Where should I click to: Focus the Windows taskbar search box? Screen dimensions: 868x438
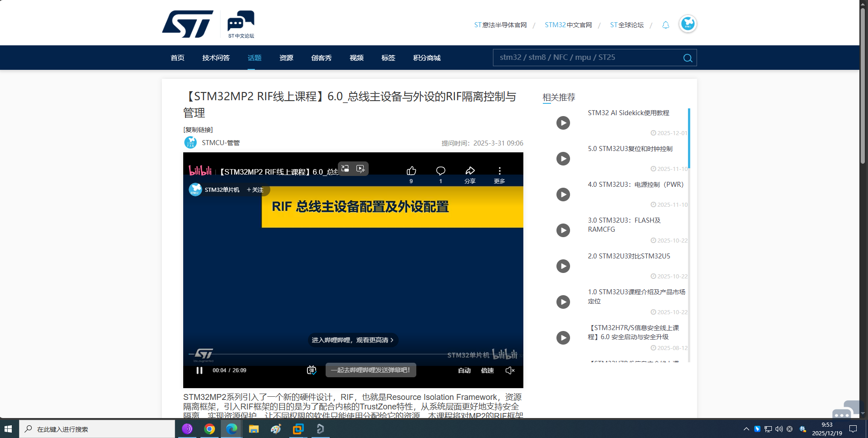click(x=97, y=429)
